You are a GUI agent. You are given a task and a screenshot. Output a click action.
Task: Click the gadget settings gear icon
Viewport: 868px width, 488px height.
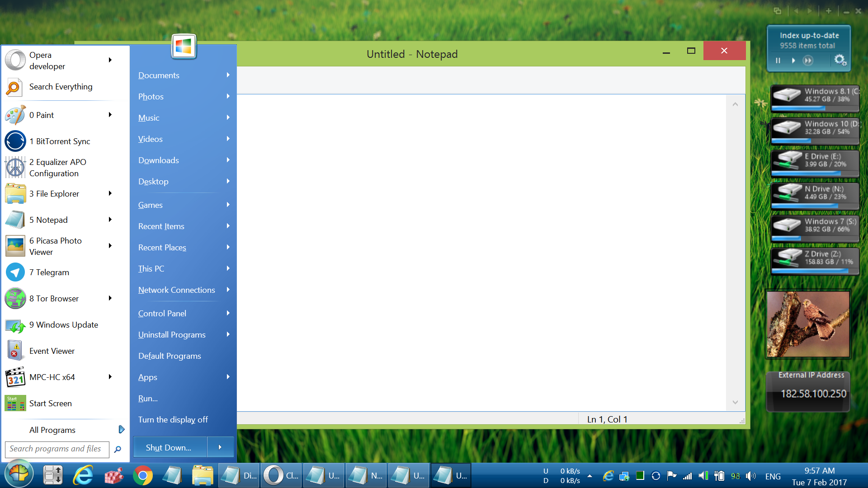tap(840, 60)
